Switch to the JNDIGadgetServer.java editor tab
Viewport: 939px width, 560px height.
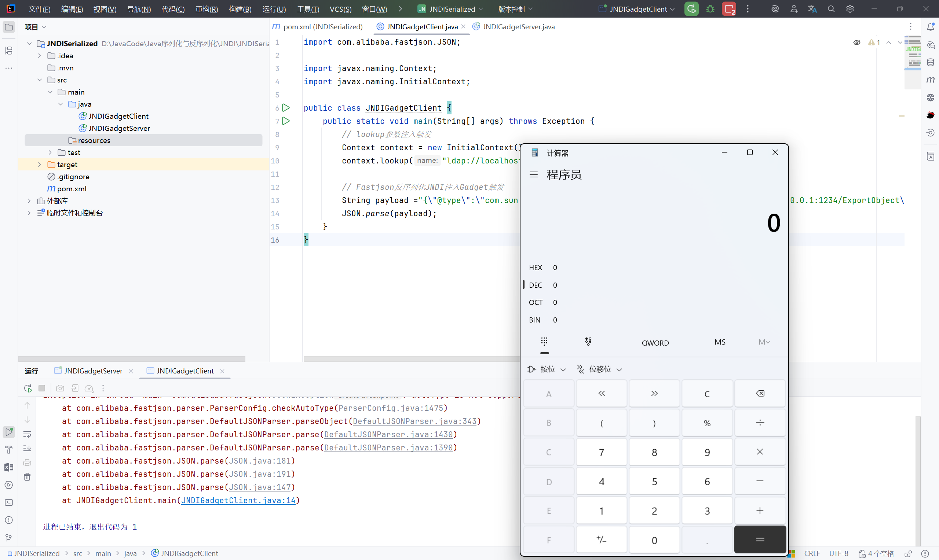tap(518, 27)
